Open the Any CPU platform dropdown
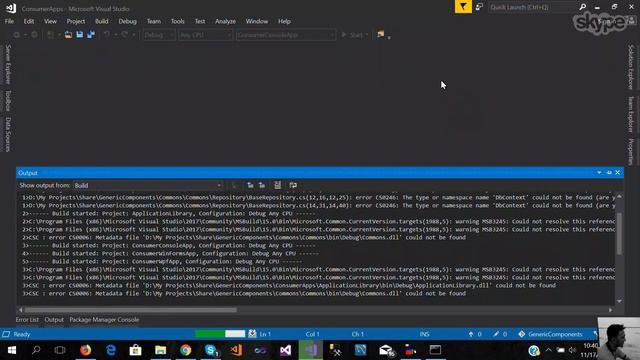This screenshot has width=640, height=360. [x=205, y=35]
